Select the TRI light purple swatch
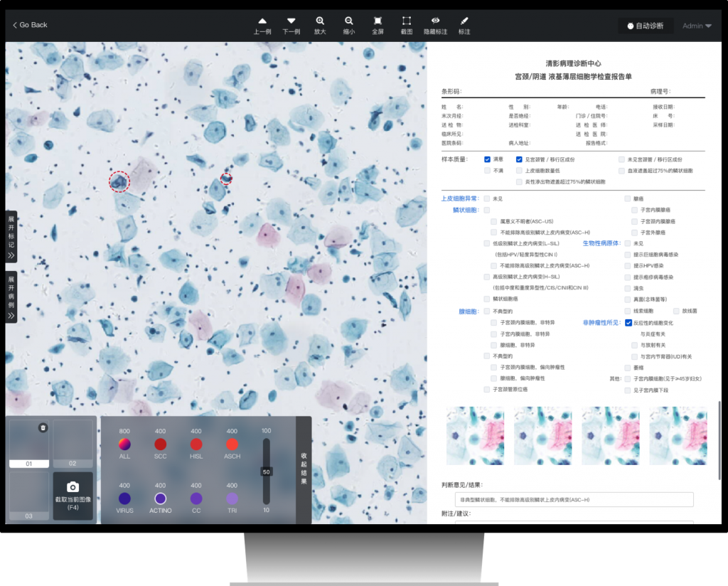Image resolution: width=728 pixels, height=586 pixels. 232,499
